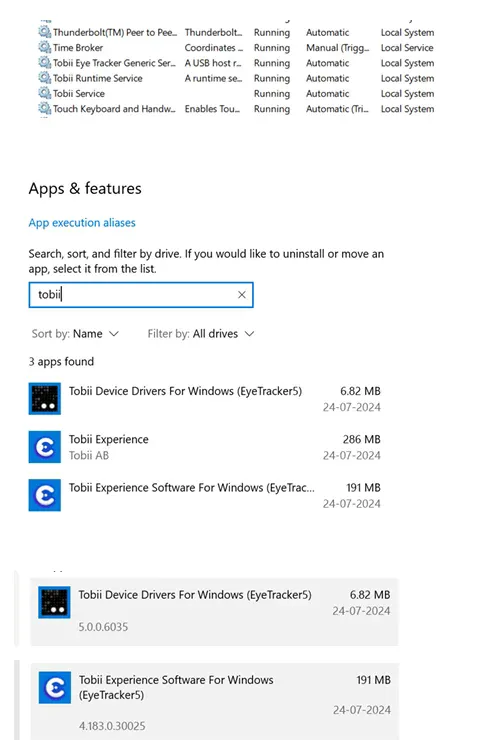Screen dimensions: 482x749
Task: Select the Time Broker service name
Action: coord(78,48)
